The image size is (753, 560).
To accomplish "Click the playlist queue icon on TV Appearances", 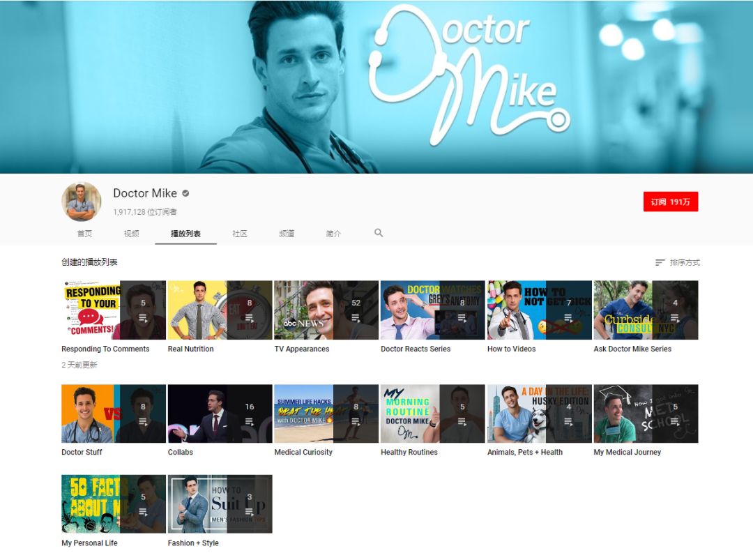I will coord(356,318).
